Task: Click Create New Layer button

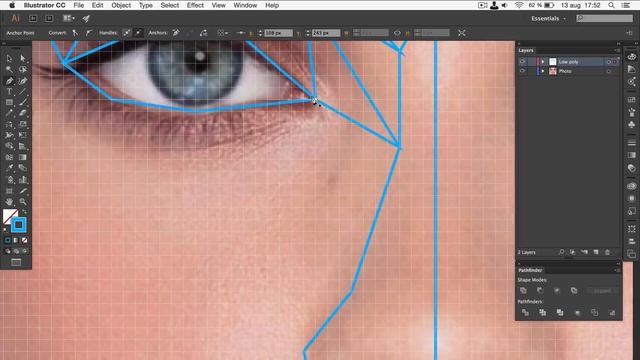Action: (x=596, y=252)
